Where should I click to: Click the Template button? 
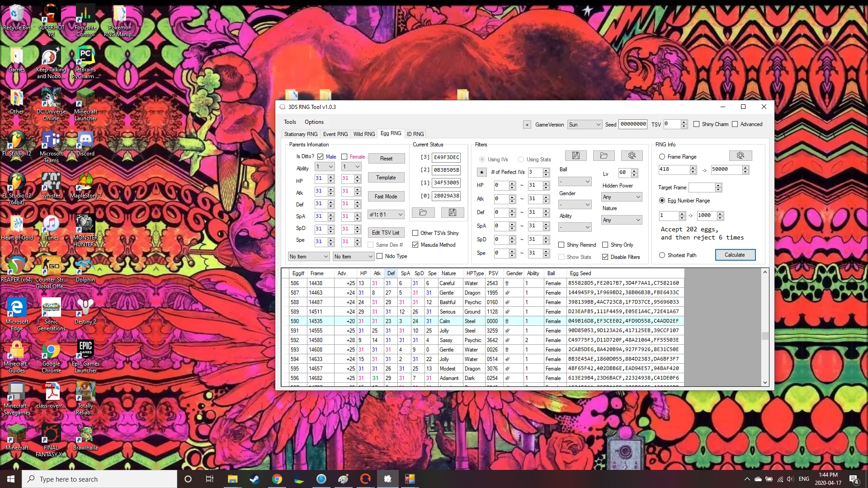386,178
